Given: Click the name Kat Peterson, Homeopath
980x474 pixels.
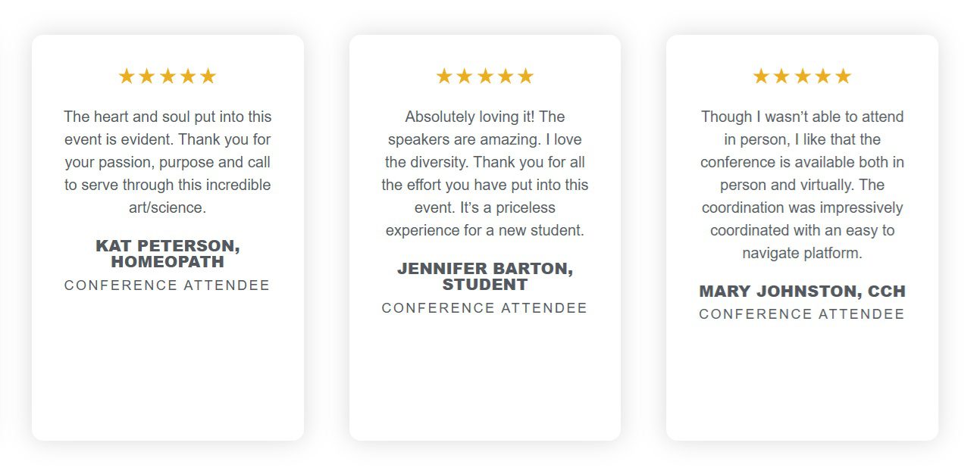Looking at the screenshot, I should click(x=168, y=254).
